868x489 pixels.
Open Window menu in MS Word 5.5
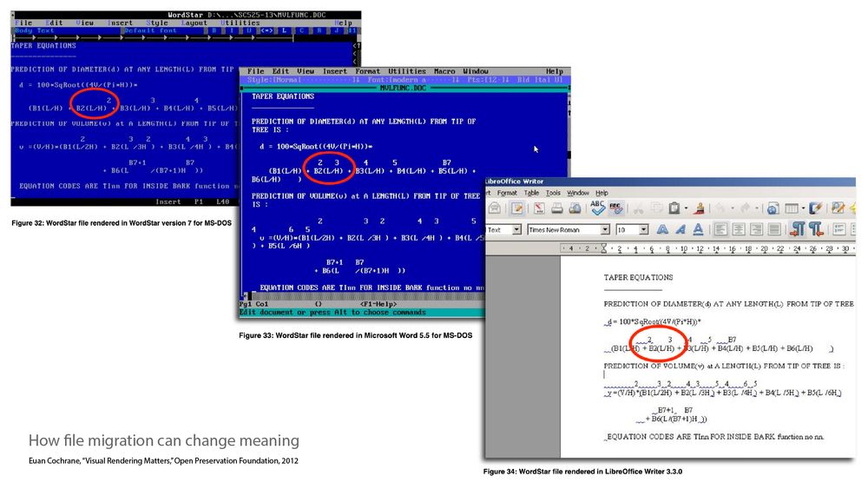coord(476,71)
